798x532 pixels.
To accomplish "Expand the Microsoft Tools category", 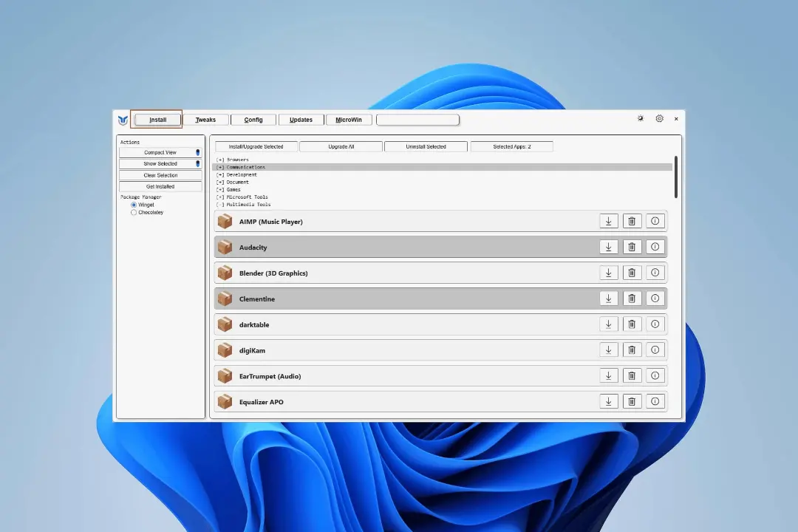I will pos(242,197).
